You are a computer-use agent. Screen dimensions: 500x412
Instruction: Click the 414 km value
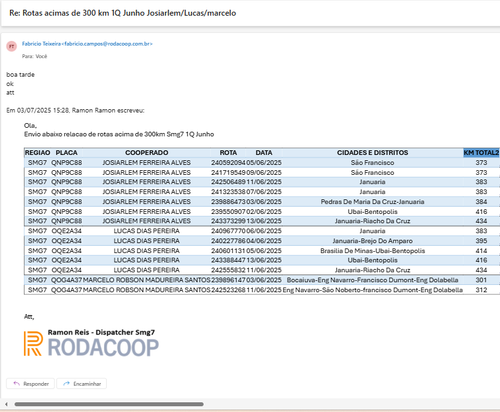(481, 251)
